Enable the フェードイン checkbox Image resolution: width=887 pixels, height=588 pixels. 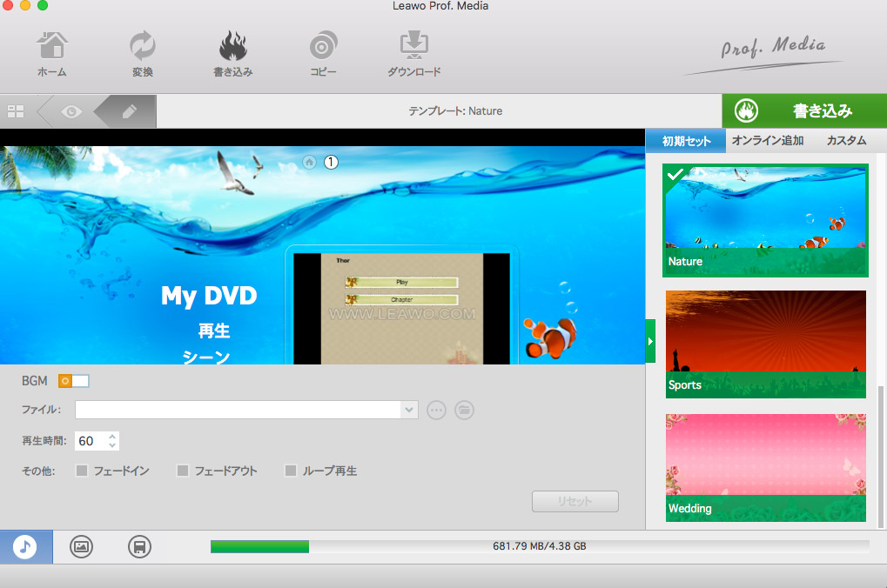click(x=82, y=471)
